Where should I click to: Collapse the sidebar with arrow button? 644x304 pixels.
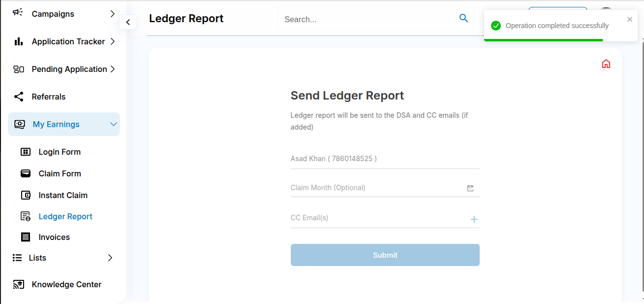tap(128, 22)
